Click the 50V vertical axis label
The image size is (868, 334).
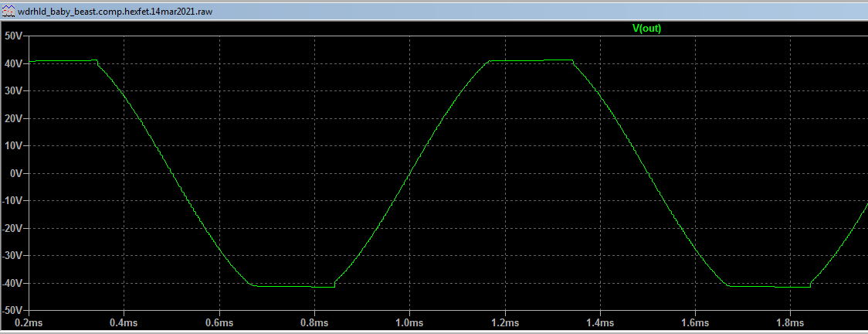click(x=12, y=36)
